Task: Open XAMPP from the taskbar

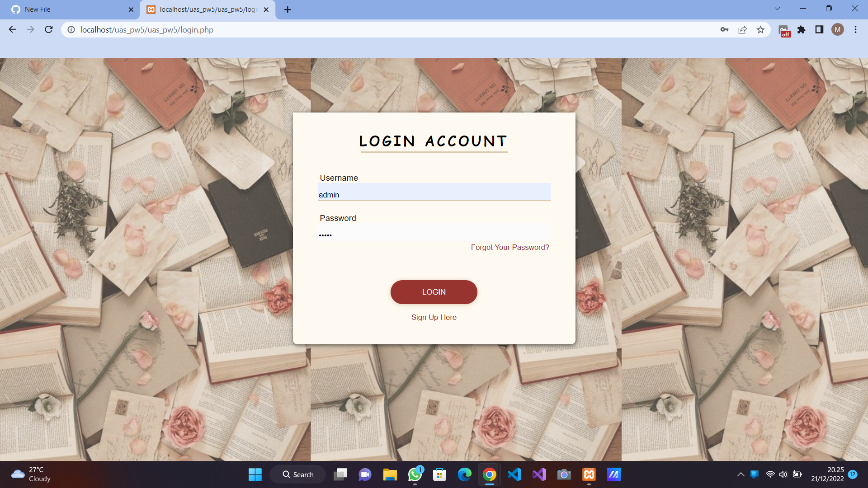Action: pos(589,474)
